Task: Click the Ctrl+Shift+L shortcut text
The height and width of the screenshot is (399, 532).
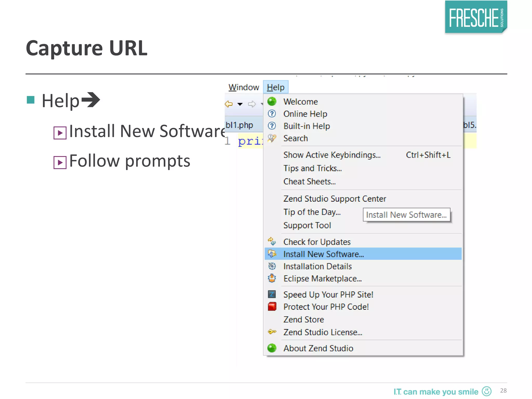Action: point(428,155)
